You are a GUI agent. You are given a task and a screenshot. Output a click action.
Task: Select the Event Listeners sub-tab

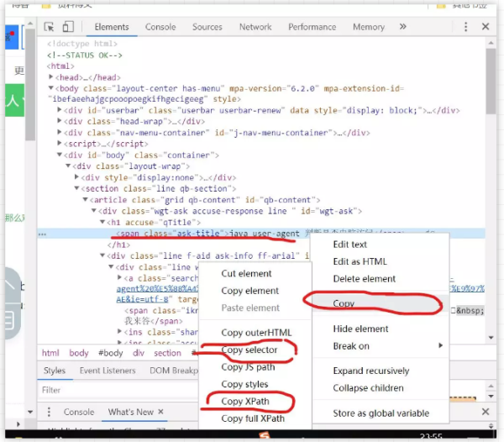pos(108,371)
